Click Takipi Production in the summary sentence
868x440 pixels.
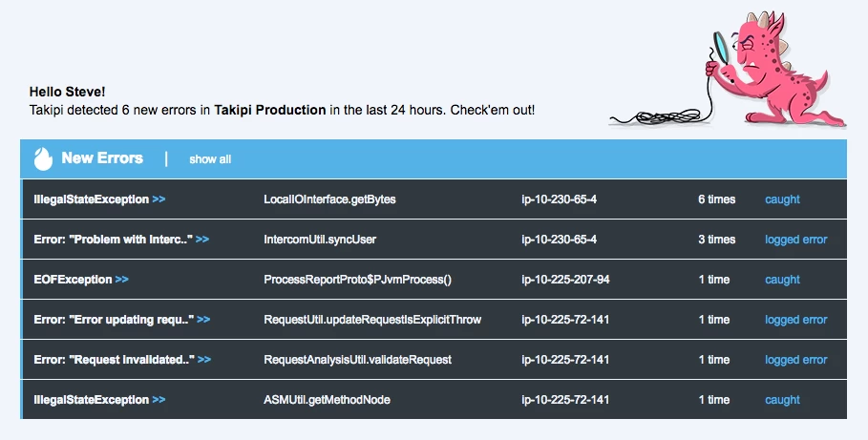[270, 110]
